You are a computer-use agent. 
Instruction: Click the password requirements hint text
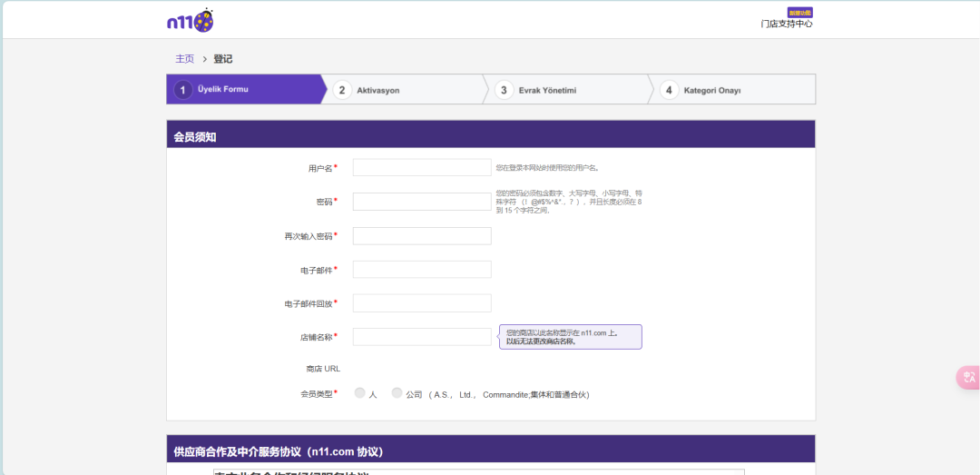click(569, 202)
